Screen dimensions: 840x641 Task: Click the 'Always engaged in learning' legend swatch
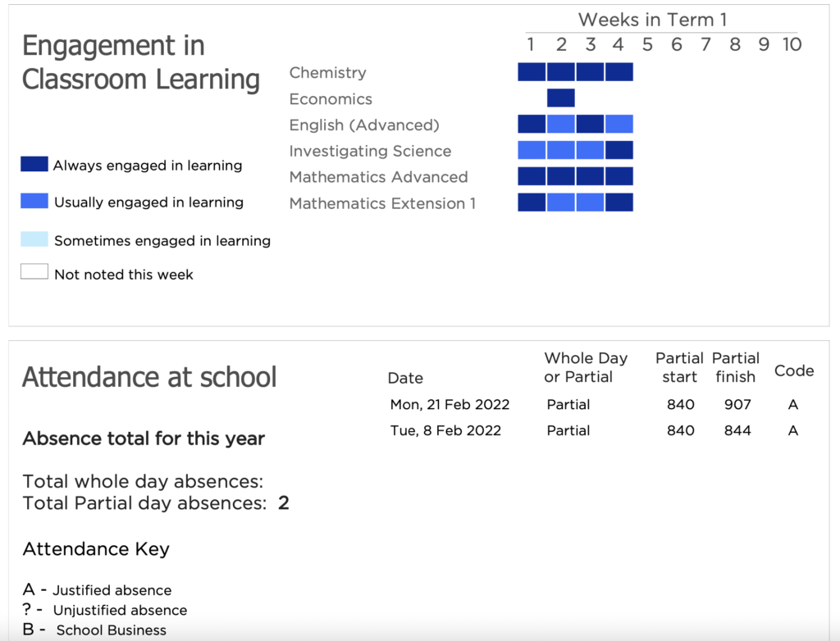(x=34, y=164)
